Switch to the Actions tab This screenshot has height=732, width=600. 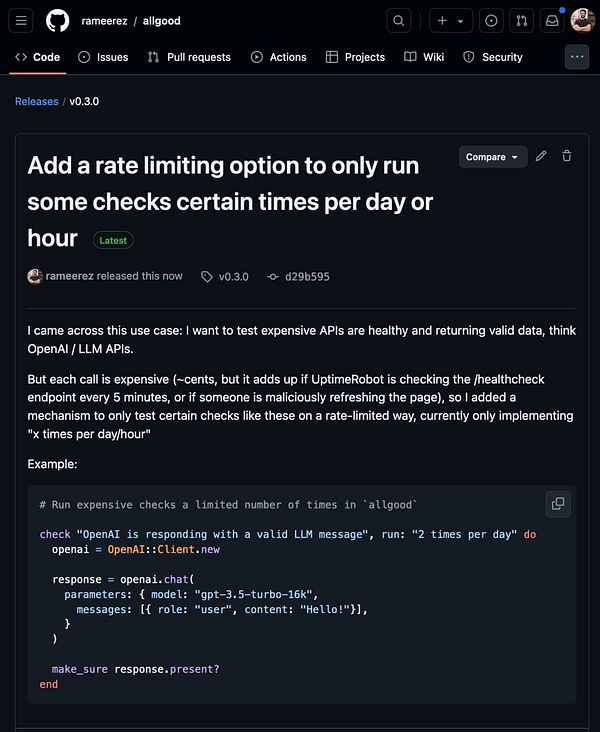(278, 57)
